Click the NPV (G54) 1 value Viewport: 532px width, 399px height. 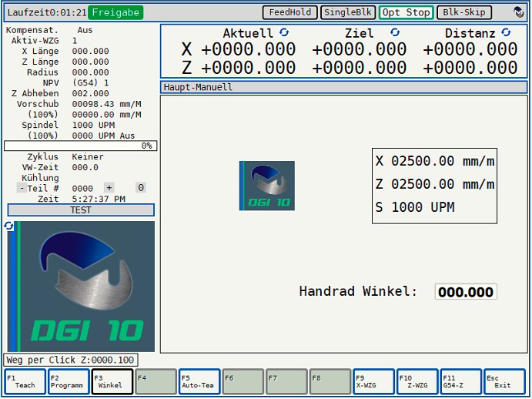tap(90, 83)
